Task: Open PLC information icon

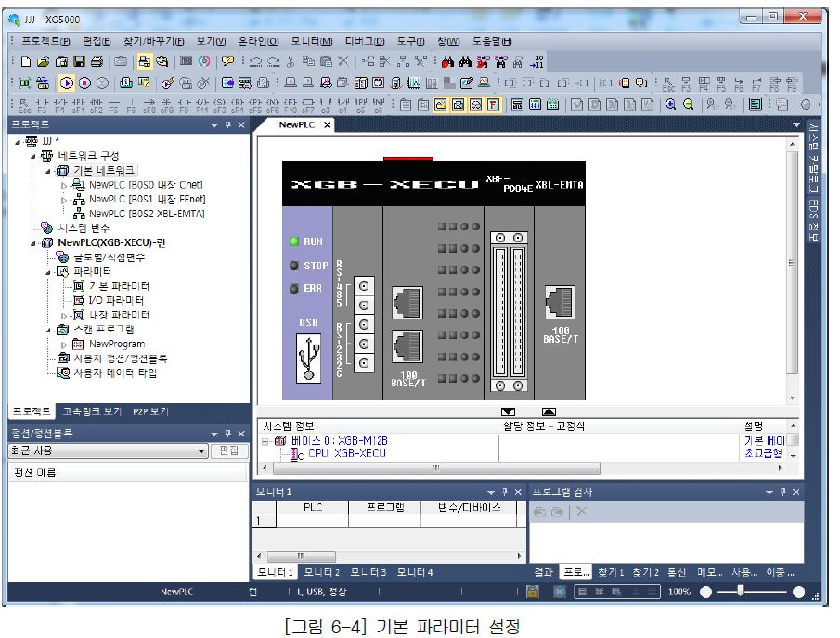Action: pos(126,83)
